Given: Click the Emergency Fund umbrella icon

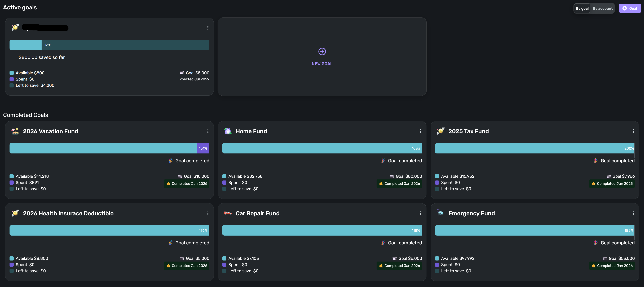Looking at the screenshot, I should tap(440, 213).
